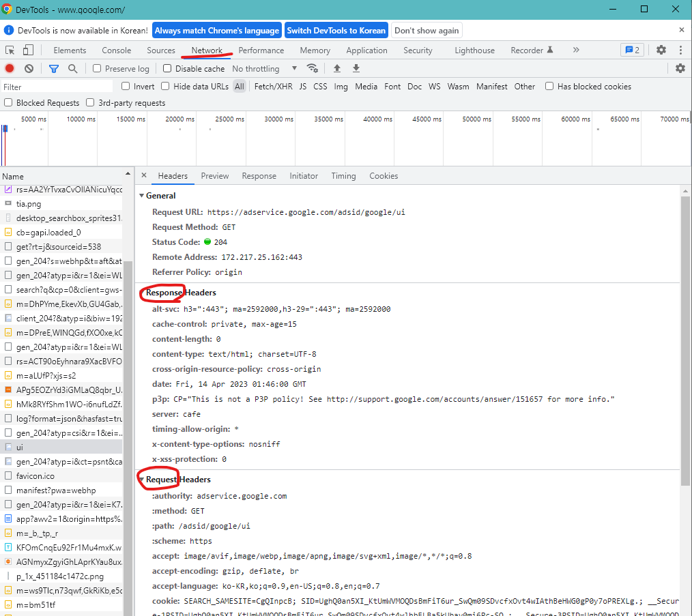The height and width of the screenshot is (616, 692).
Task: Open the Preview tab of request
Action: (x=215, y=175)
